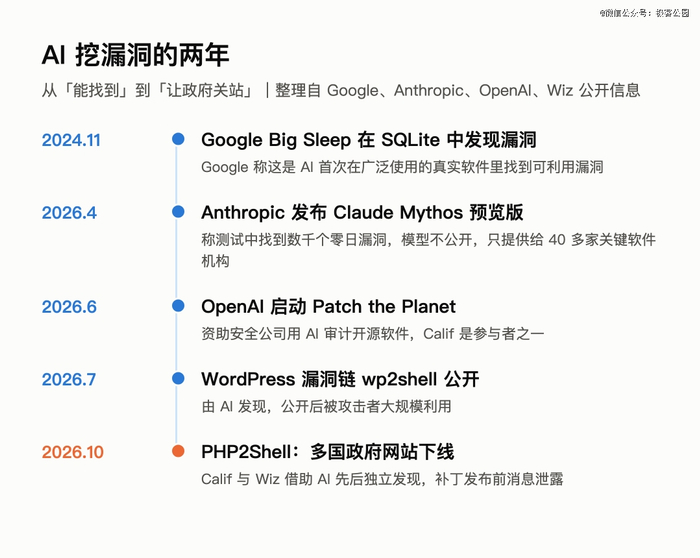Click heading "Anthropic 发布 Claude Mythos 预览版"
This screenshot has width=700, height=558.
pyautogui.click(x=362, y=212)
